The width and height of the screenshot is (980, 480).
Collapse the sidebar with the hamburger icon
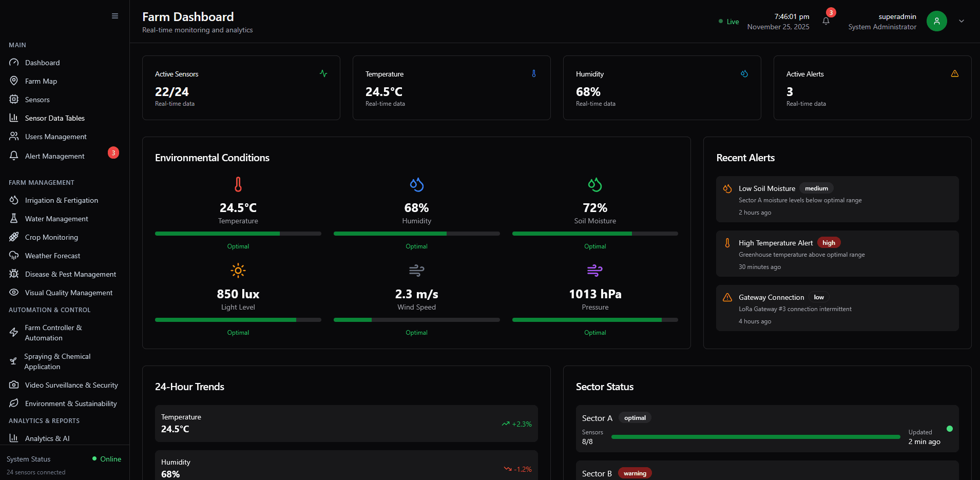pos(114,15)
